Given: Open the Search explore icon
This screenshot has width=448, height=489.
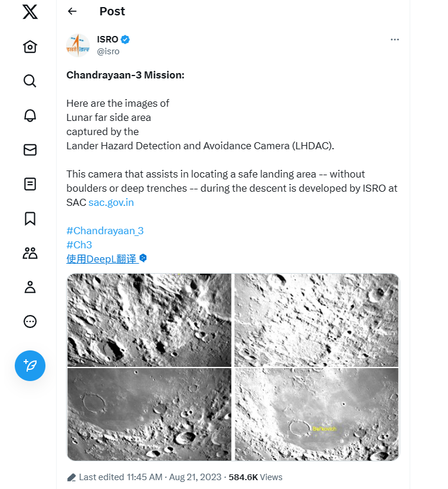Looking at the screenshot, I should pos(30,81).
